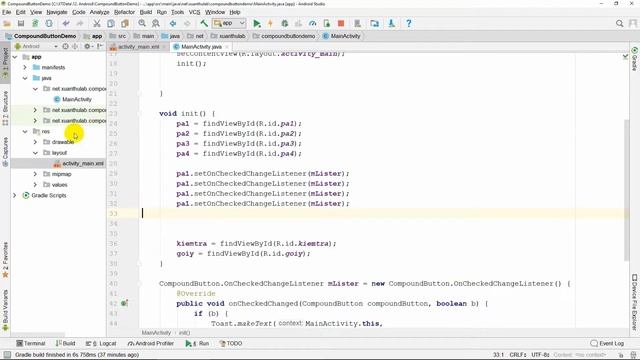The height and width of the screenshot is (360, 640).
Task: Close the MainActivity.java editor tab
Action: click(x=227, y=47)
